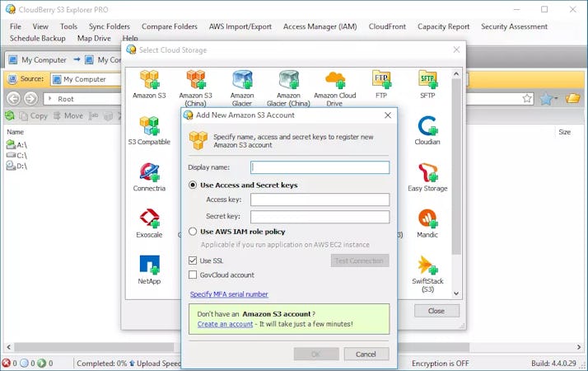Open the Sync Folders menu
Screen dimensions: 588x371
pos(110,26)
